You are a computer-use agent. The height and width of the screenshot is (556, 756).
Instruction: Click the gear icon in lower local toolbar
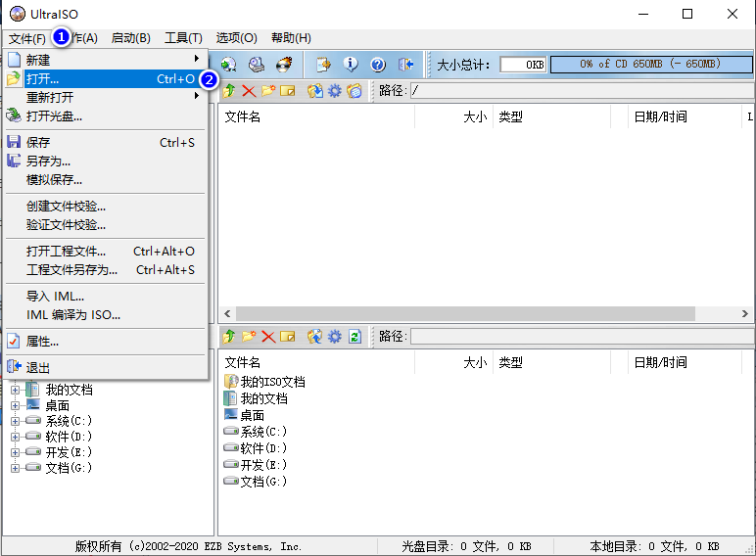(x=335, y=337)
